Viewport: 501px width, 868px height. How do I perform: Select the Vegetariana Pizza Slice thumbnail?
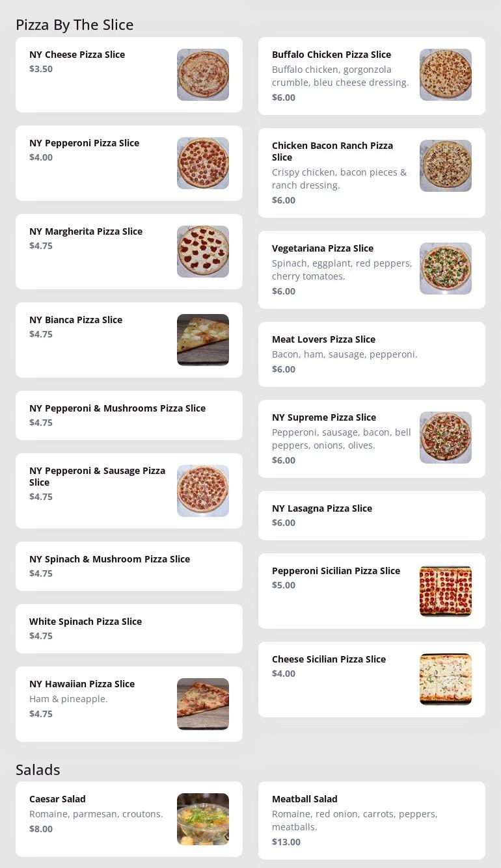[x=446, y=269]
